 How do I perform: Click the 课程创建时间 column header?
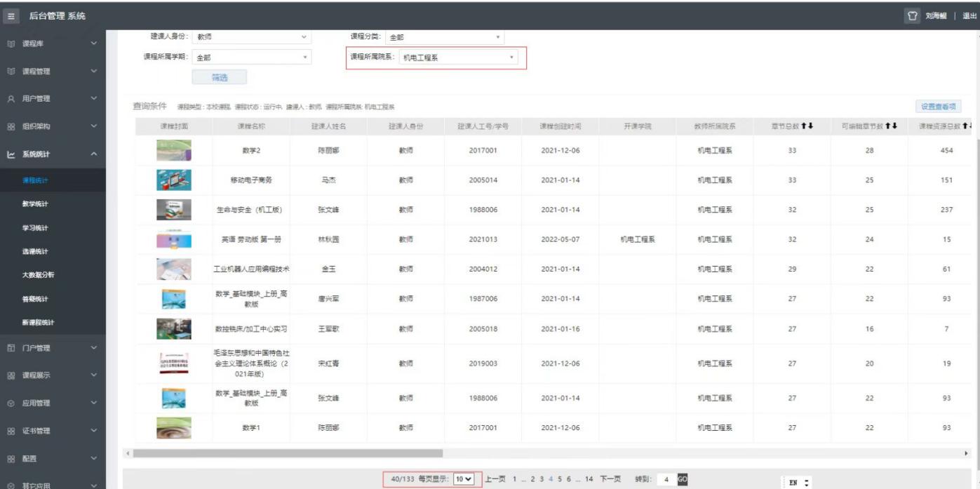(x=560, y=126)
